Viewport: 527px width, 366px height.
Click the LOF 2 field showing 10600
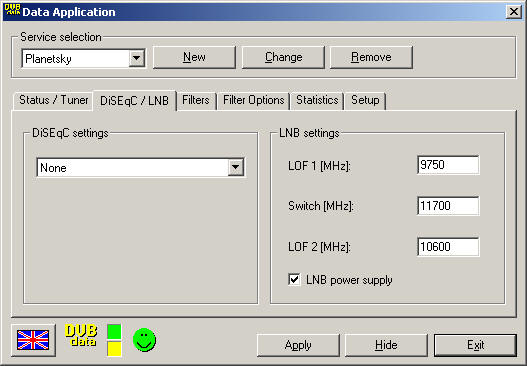pyautogui.click(x=448, y=247)
